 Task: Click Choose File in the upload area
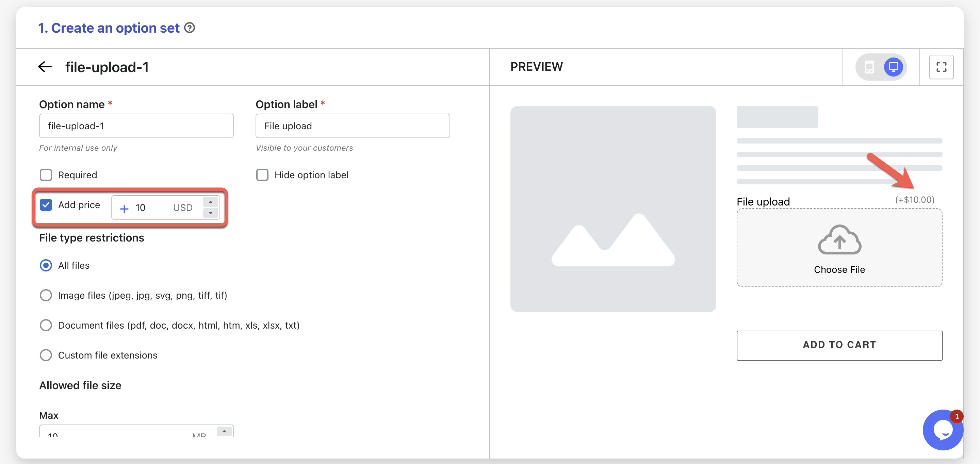(839, 269)
